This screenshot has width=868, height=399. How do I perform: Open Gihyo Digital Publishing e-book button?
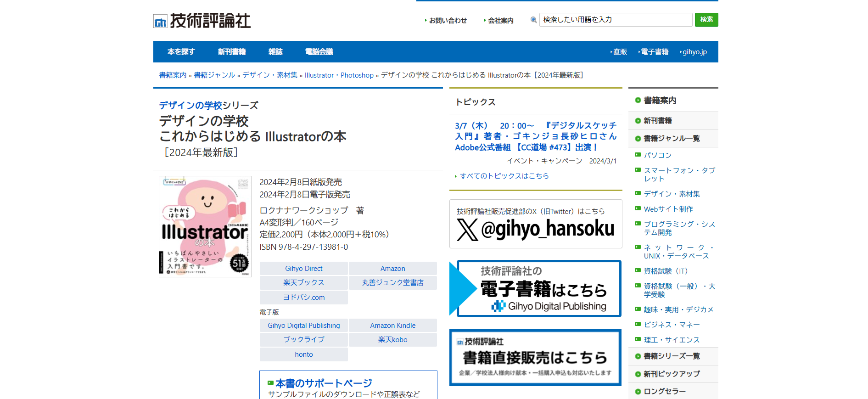[x=303, y=326]
